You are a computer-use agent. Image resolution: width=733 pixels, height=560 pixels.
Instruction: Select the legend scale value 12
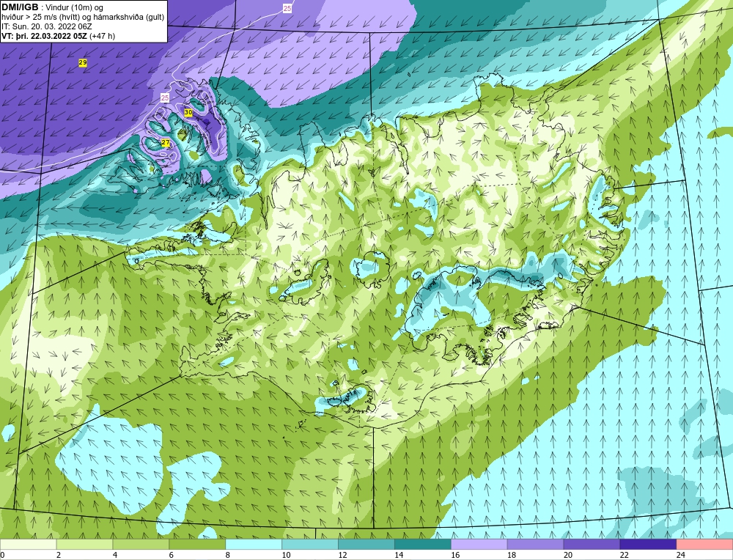342,555
